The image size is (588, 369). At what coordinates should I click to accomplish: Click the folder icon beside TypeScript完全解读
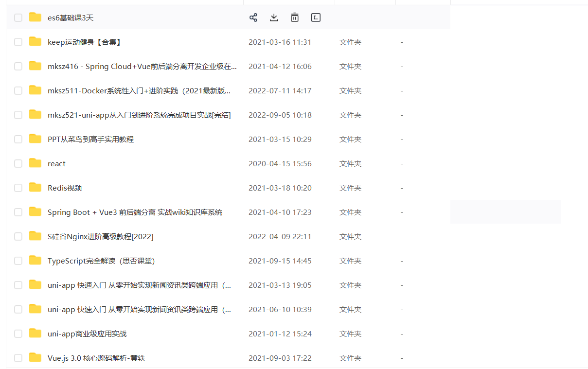35,261
